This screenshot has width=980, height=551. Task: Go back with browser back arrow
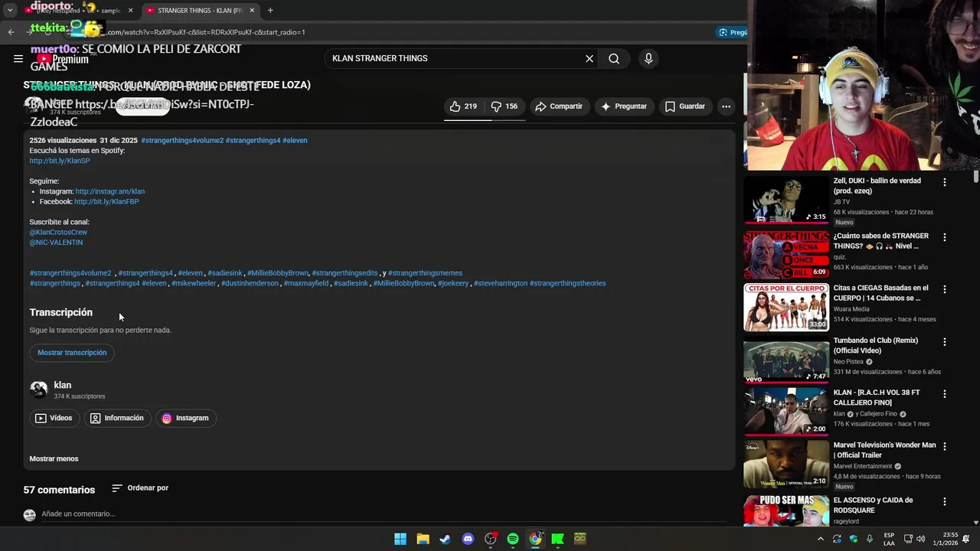(x=11, y=32)
